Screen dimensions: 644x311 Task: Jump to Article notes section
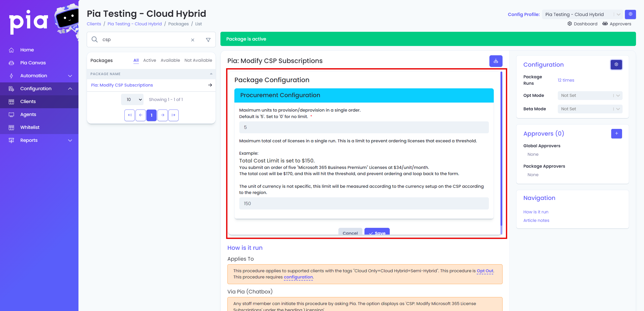pyautogui.click(x=536, y=220)
